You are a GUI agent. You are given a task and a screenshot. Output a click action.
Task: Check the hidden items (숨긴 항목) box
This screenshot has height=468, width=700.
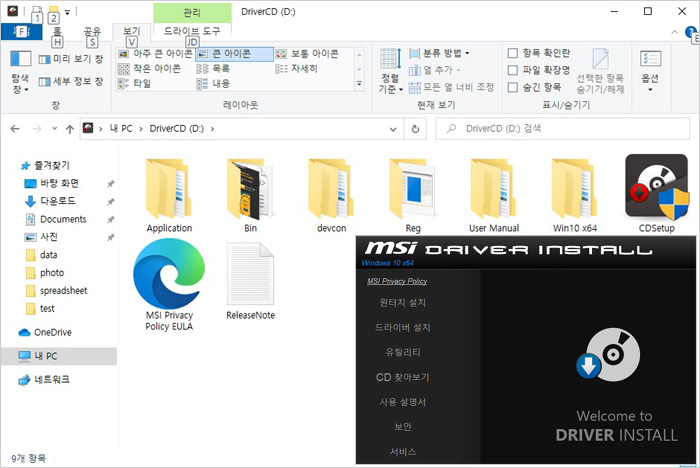513,87
